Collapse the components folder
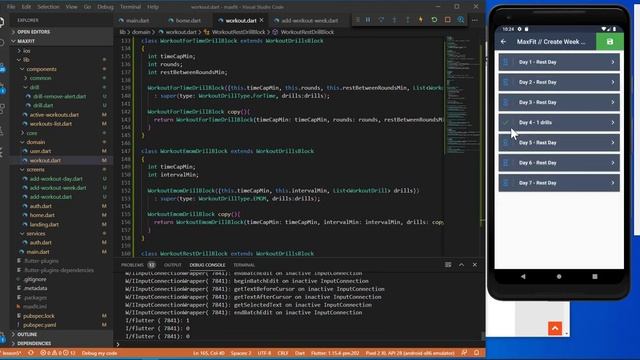 [x=41, y=69]
